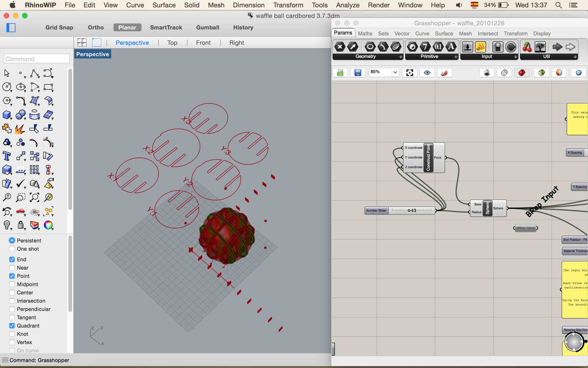
Task: Toggle Ortho mode
Action: [96, 28]
